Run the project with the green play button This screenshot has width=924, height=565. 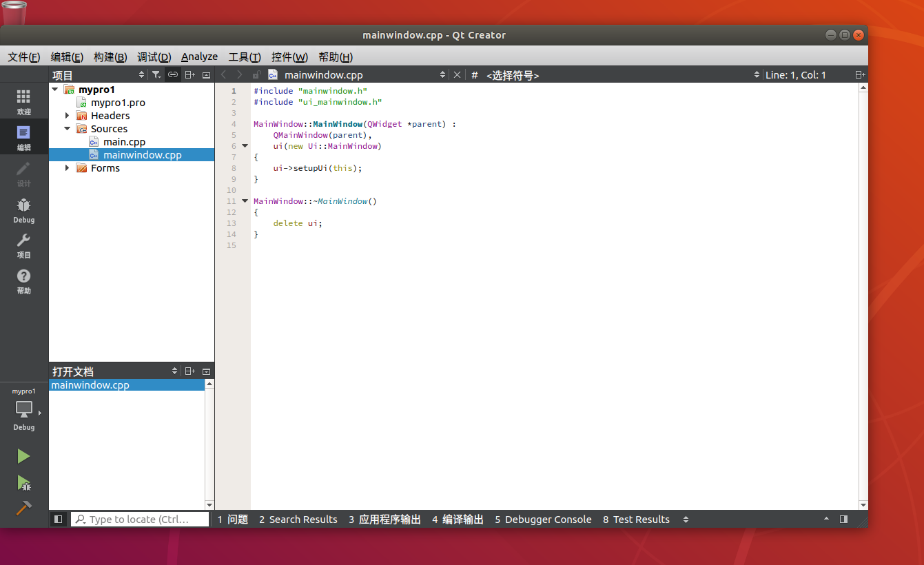pyautogui.click(x=24, y=456)
